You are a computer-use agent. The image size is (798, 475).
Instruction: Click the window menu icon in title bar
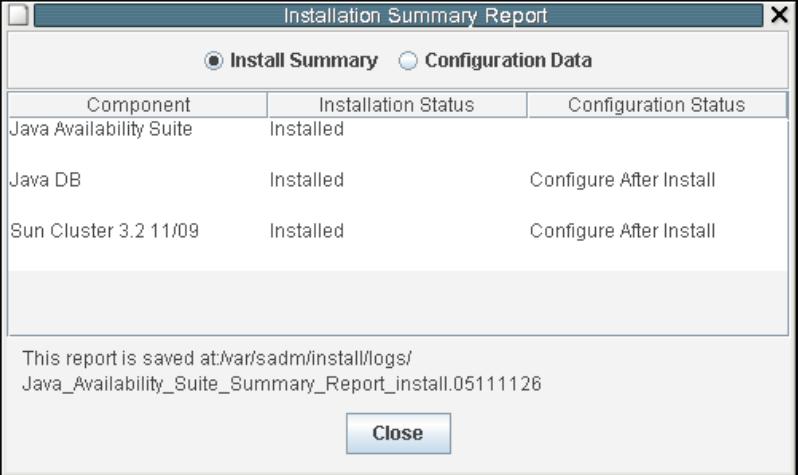pos(18,15)
